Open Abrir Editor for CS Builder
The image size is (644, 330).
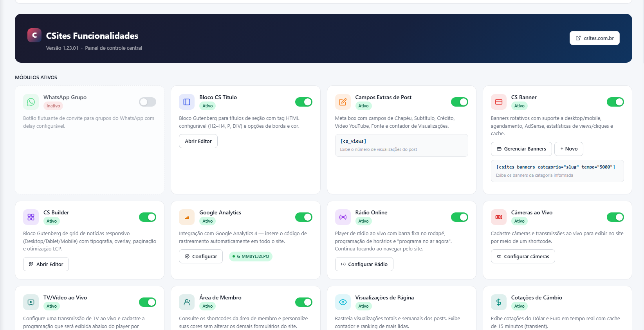pyautogui.click(x=46, y=264)
